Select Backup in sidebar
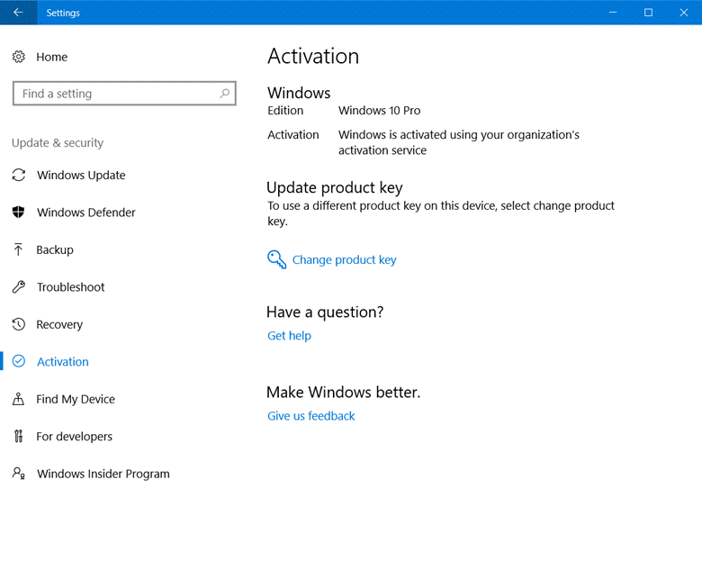Viewport: 702px width, 588px height. coord(55,250)
